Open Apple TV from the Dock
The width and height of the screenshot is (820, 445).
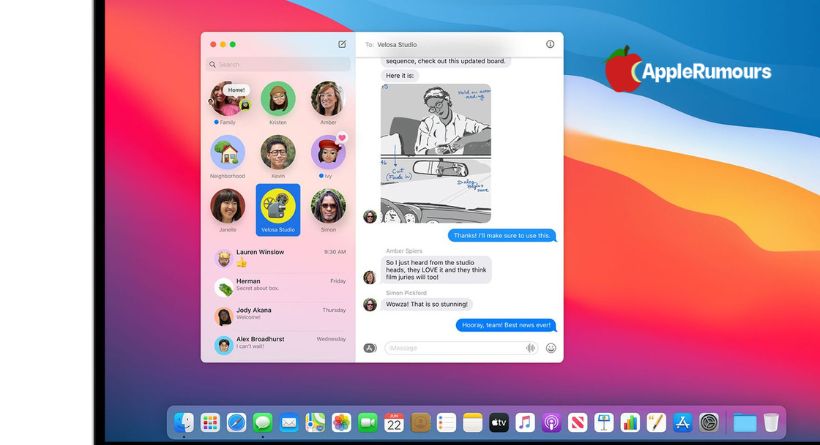click(x=499, y=423)
